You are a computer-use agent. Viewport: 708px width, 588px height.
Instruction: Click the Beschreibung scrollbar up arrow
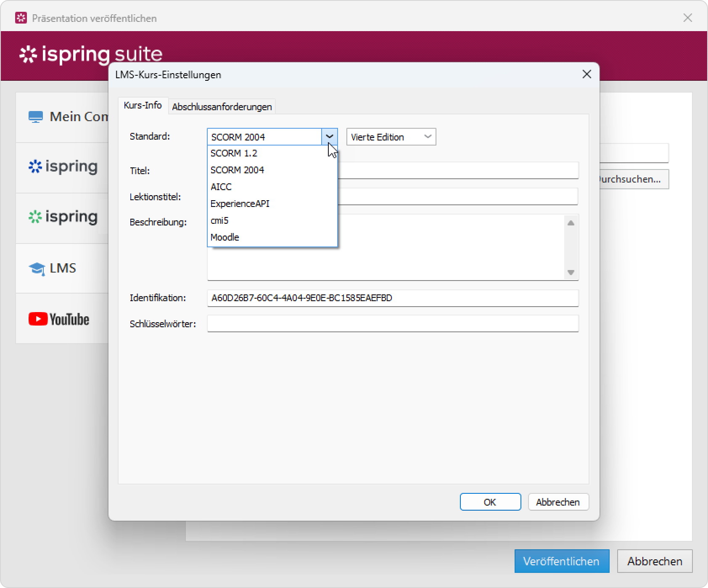pos(571,223)
